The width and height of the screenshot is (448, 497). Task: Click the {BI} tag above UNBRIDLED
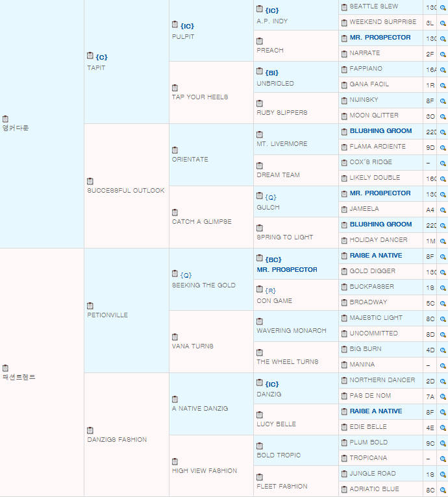coord(272,73)
